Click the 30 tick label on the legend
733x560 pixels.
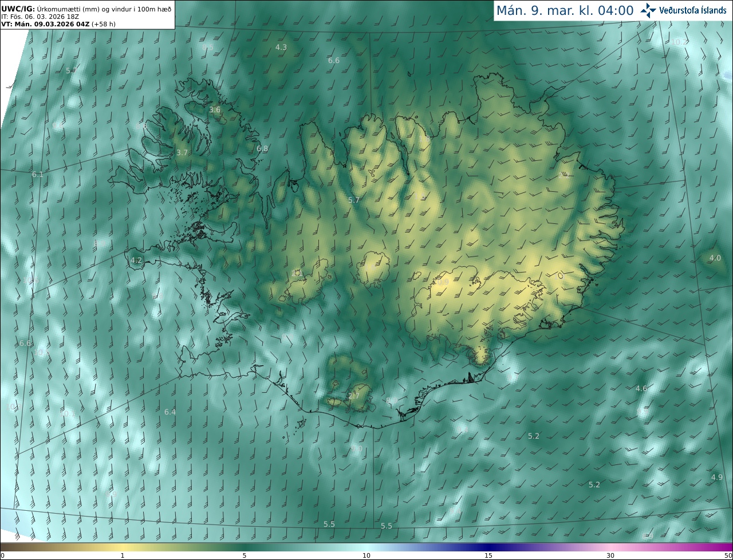pyautogui.click(x=610, y=555)
